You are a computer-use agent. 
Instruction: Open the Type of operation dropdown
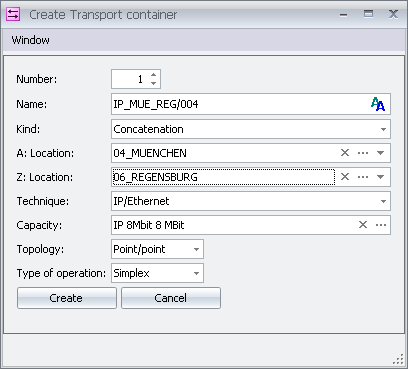click(x=196, y=273)
